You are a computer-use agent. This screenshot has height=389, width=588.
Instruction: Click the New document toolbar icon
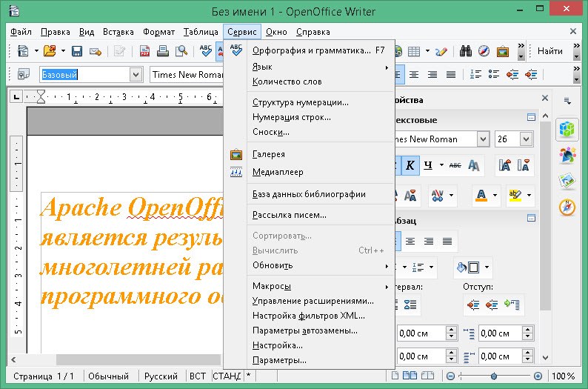coord(23,50)
